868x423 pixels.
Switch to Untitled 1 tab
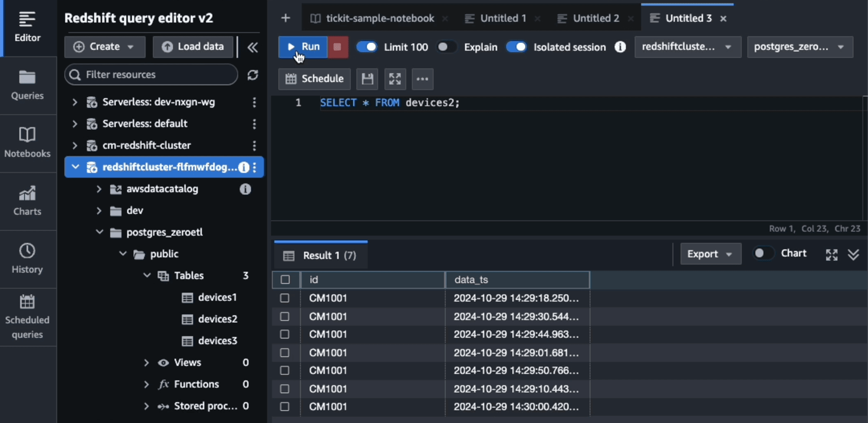pos(503,18)
